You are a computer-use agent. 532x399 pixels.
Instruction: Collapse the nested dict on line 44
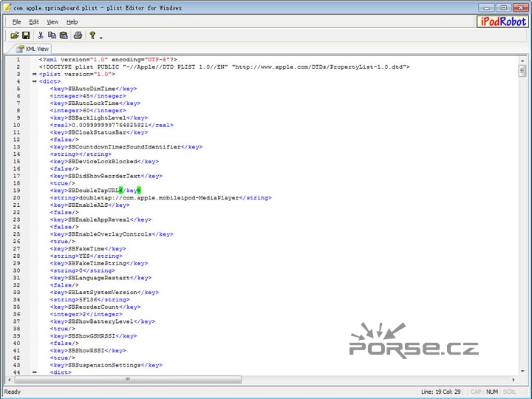(x=34, y=372)
